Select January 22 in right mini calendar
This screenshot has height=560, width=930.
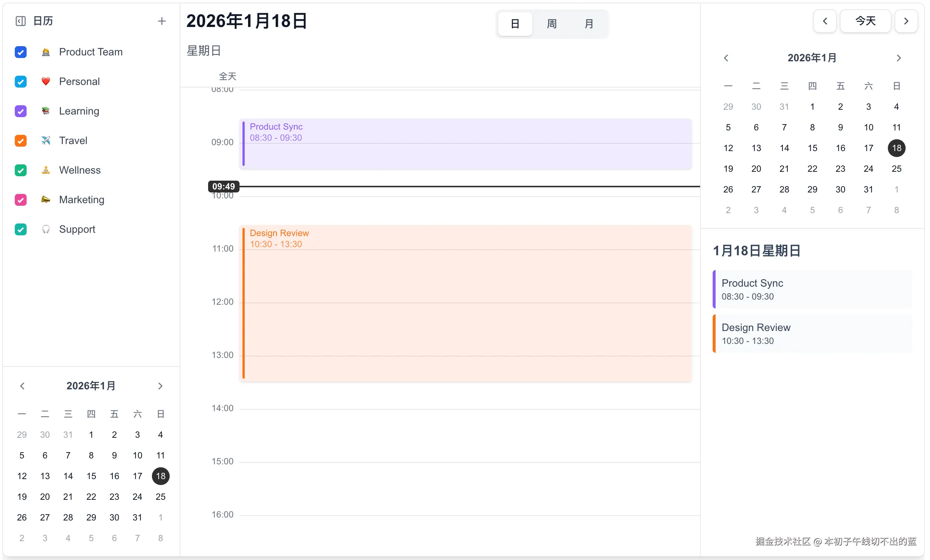pos(812,168)
